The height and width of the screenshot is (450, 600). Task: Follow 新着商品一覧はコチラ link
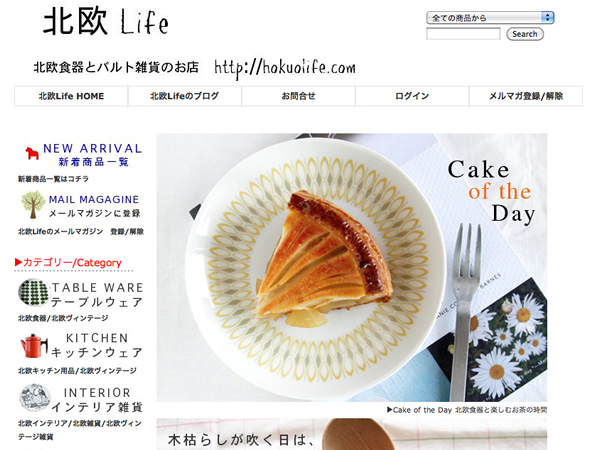pyautogui.click(x=53, y=179)
